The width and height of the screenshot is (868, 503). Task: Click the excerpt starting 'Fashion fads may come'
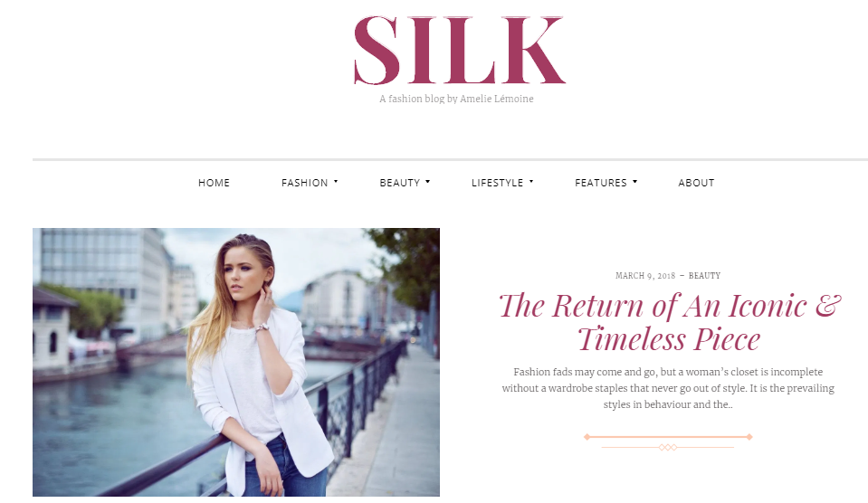[668, 388]
